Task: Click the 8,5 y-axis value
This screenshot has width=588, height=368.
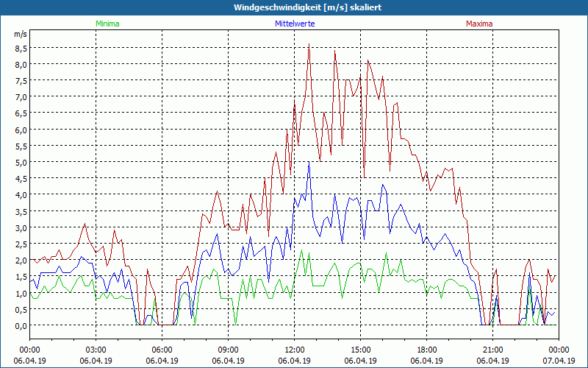Action: 21,48
